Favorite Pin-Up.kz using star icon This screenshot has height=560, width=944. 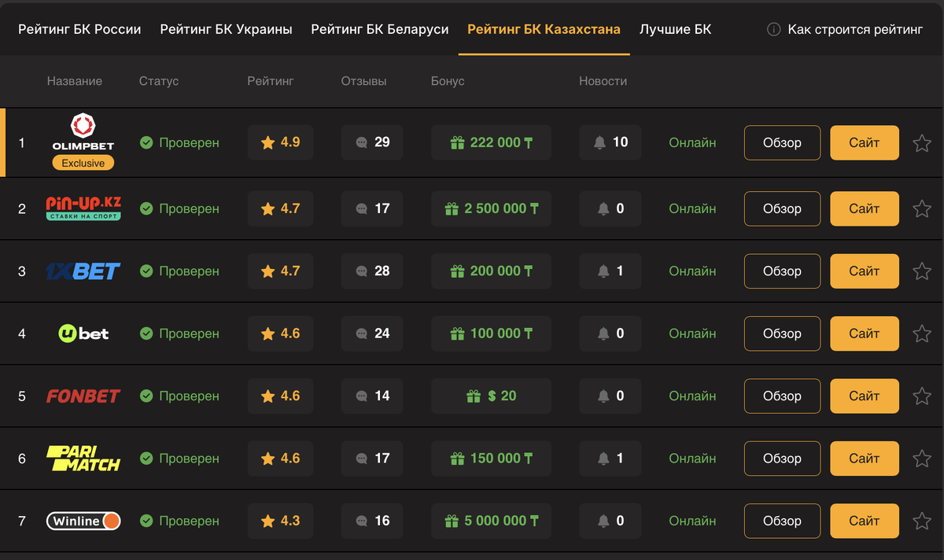pos(922,208)
